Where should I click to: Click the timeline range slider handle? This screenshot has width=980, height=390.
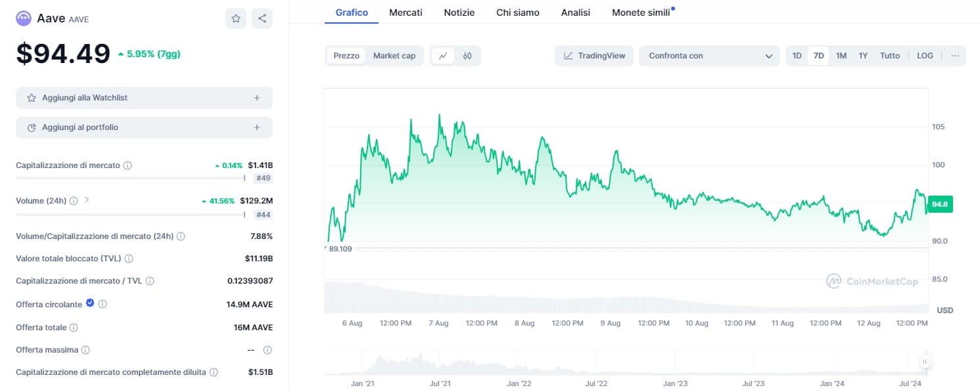[x=925, y=362]
